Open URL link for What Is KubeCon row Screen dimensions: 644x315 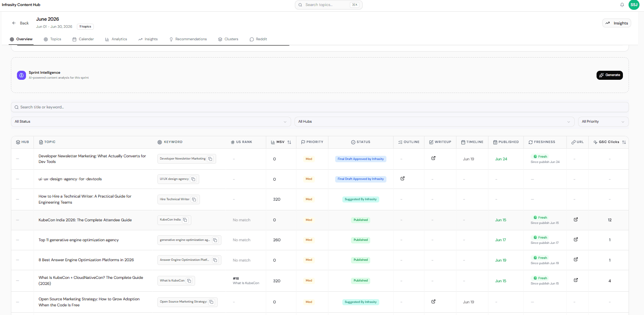(x=576, y=280)
